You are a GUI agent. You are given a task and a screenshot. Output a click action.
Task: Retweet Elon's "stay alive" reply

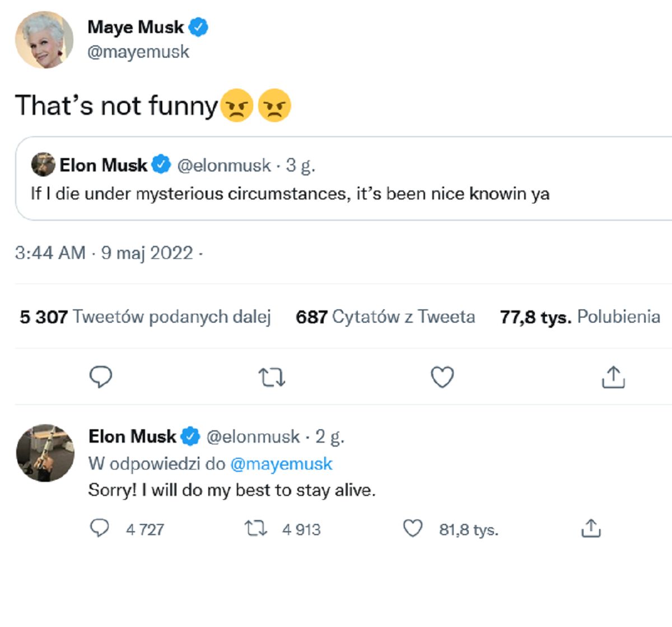(x=256, y=528)
